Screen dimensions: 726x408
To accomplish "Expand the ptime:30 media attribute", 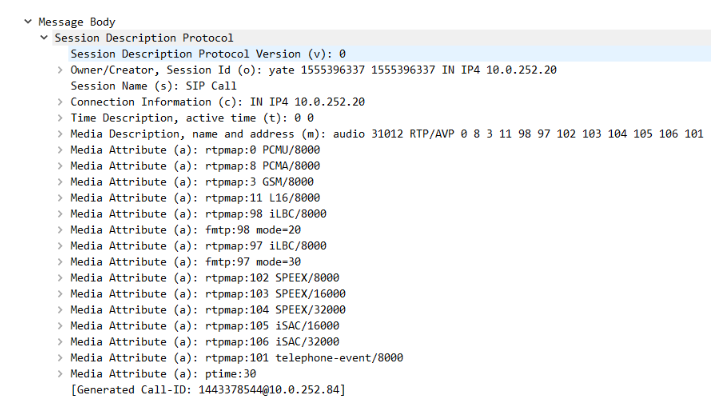I will point(61,373).
